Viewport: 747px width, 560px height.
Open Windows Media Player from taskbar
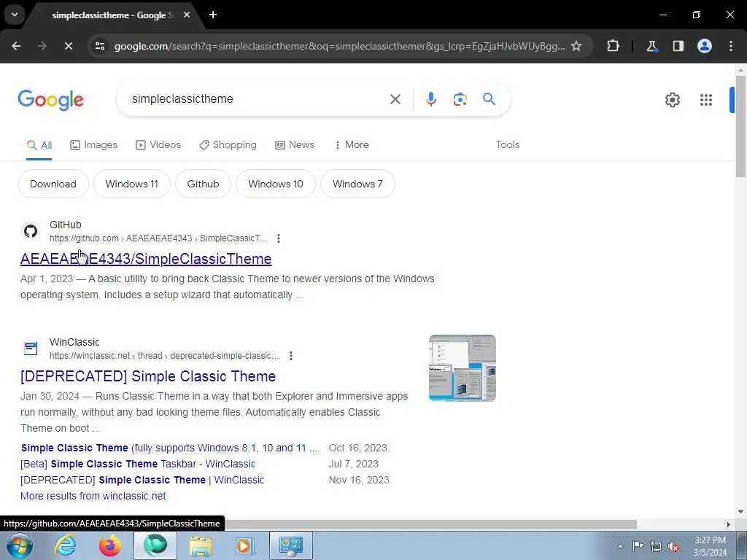[x=245, y=545]
